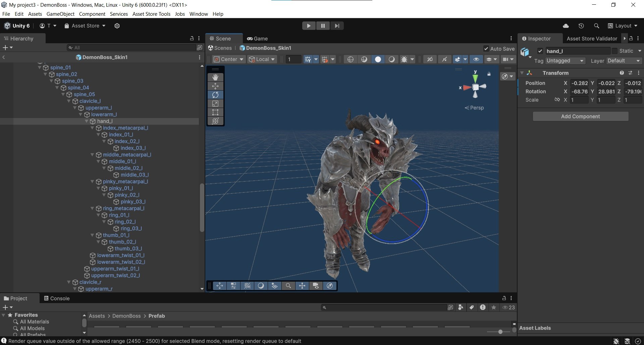Enable the Auto Save checkbox
Image resolution: width=644 pixels, height=345 pixels.
click(486, 49)
